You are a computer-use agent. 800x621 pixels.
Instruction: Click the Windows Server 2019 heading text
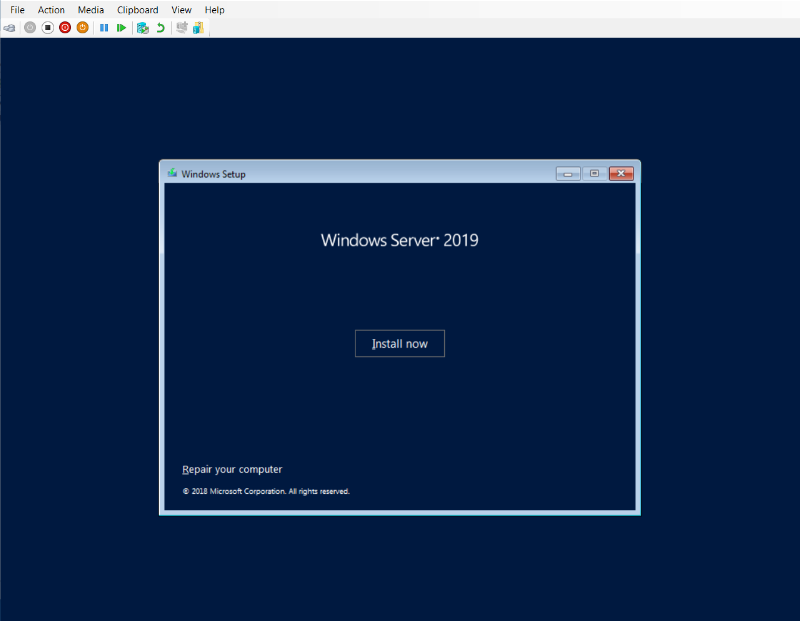[399, 240]
